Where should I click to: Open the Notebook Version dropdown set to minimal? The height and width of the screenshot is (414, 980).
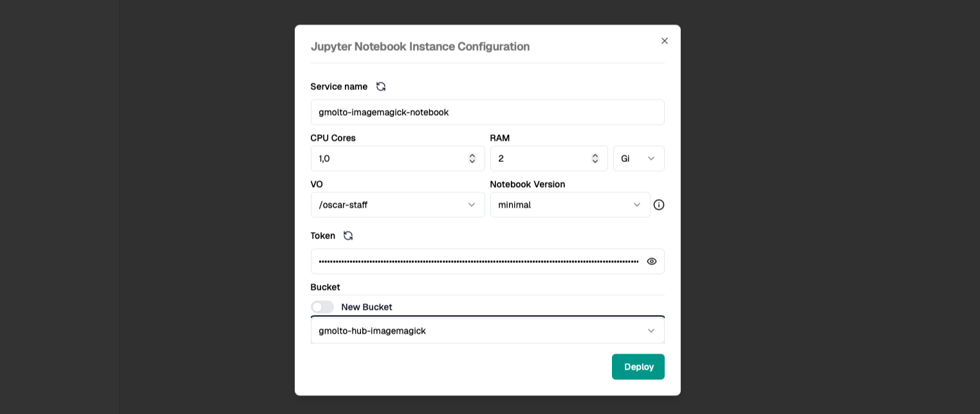tap(569, 205)
